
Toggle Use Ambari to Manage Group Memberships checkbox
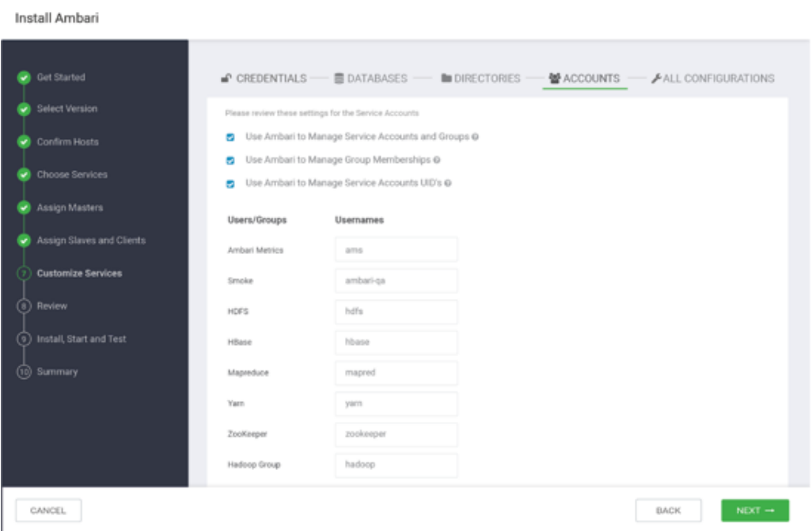[230, 161]
